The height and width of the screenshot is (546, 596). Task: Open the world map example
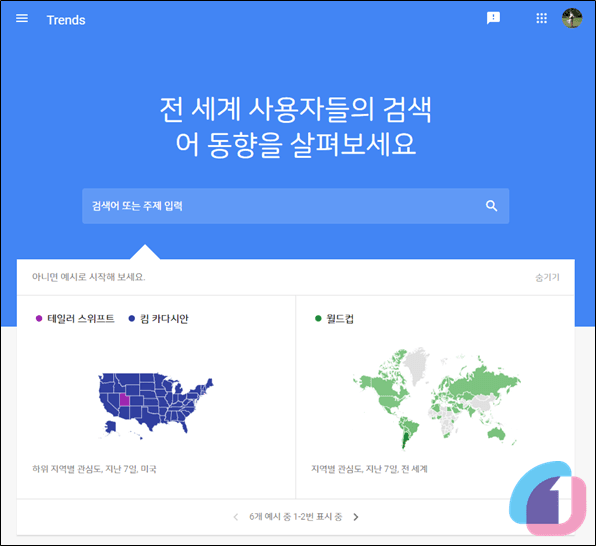click(x=436, y=398)
